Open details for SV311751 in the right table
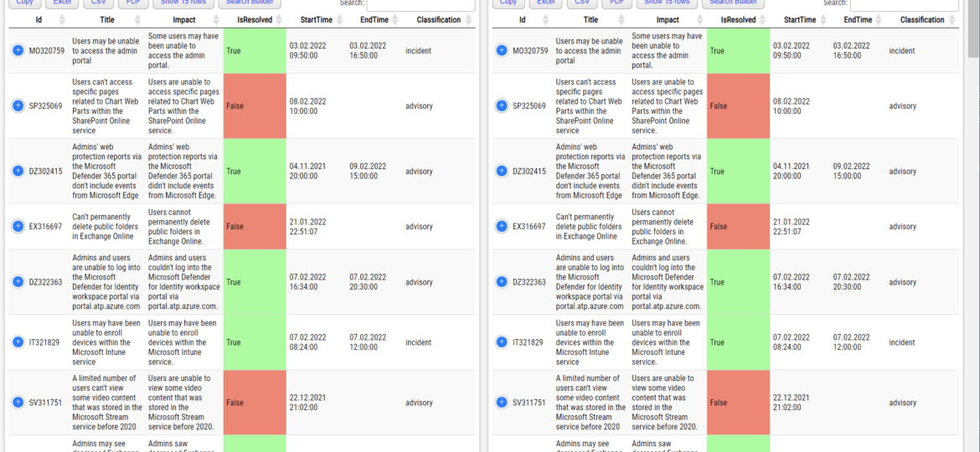The width and height of the screenshot is (980, 452). [502, 403]
